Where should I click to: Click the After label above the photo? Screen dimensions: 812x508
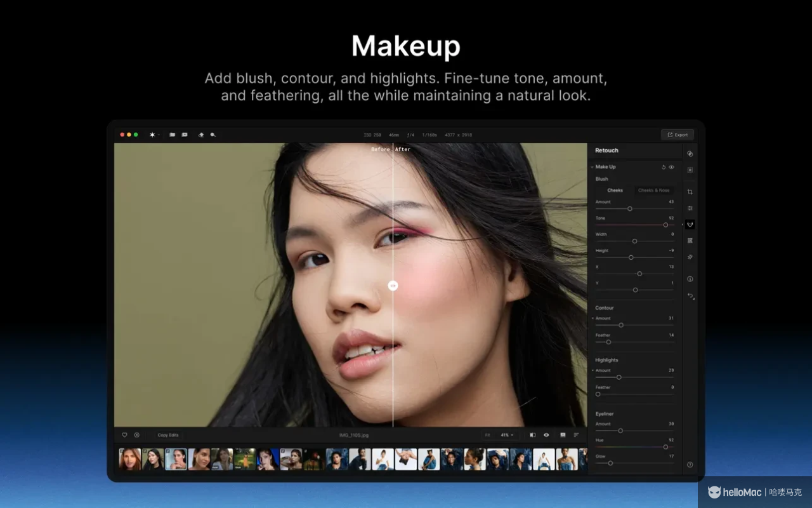[x=403, y=149]
